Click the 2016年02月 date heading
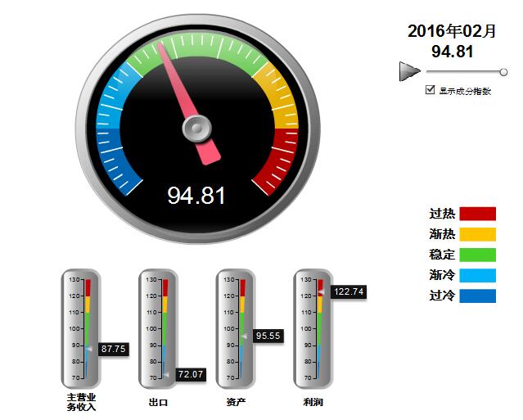Viewport: 523px width, 420px height. click(452, 31)
